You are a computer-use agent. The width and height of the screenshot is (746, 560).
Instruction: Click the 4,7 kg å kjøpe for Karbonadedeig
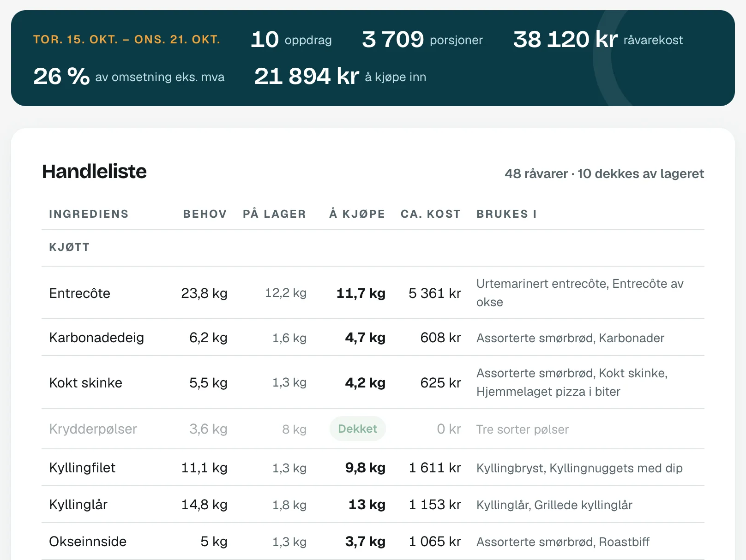point(365,338)
